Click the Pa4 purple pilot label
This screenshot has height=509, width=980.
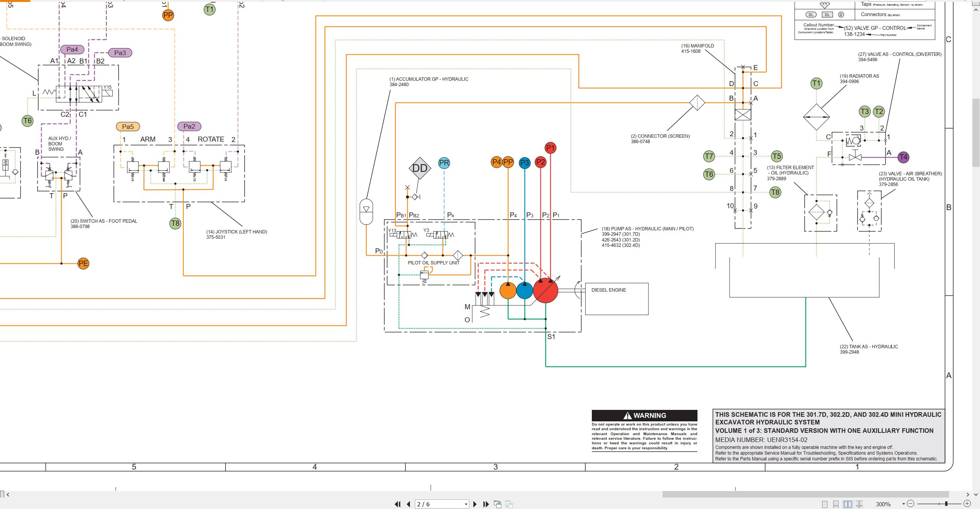[x=72, y=49]
